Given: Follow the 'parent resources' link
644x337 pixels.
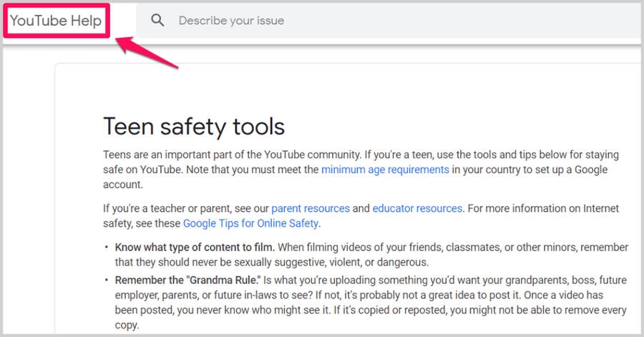Looking at the screenshot, I should coord(311,208).
